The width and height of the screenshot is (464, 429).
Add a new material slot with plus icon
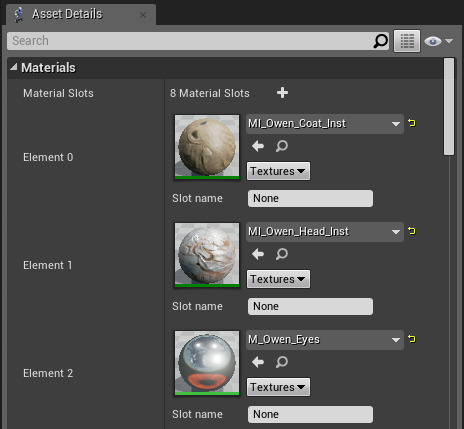tap(282, 93)
